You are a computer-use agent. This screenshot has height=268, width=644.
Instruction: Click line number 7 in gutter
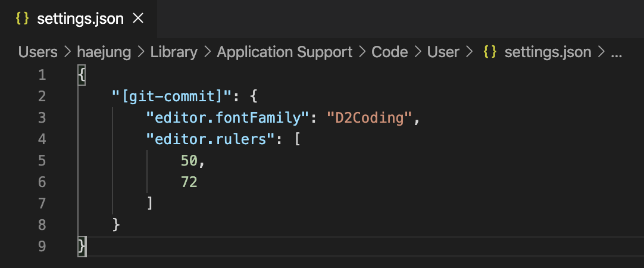point(42,204)
